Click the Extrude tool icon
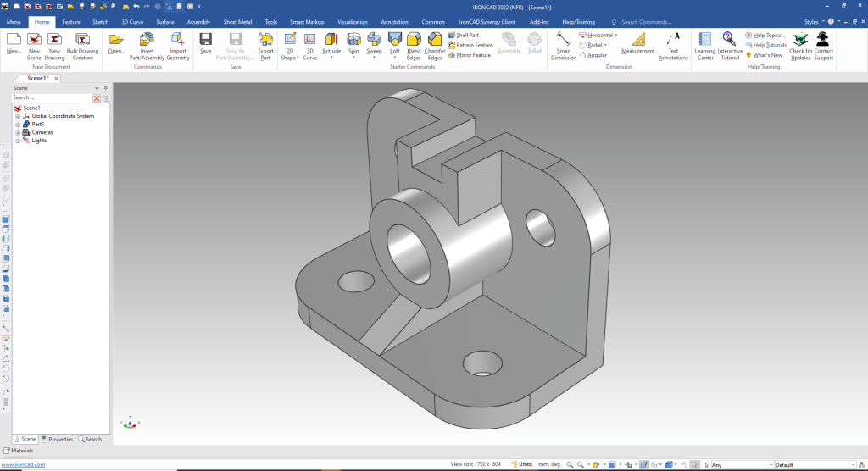868x471 pixels. point(331,40)
